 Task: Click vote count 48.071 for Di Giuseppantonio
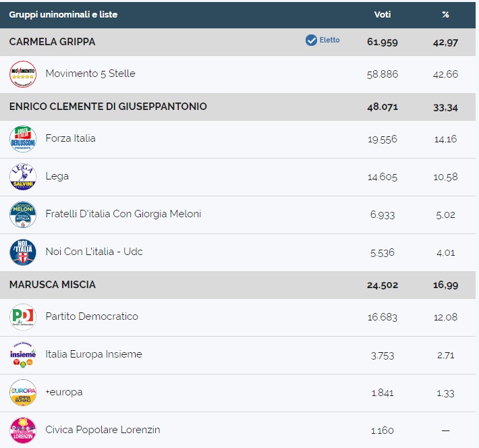click(x=383, y=107)
